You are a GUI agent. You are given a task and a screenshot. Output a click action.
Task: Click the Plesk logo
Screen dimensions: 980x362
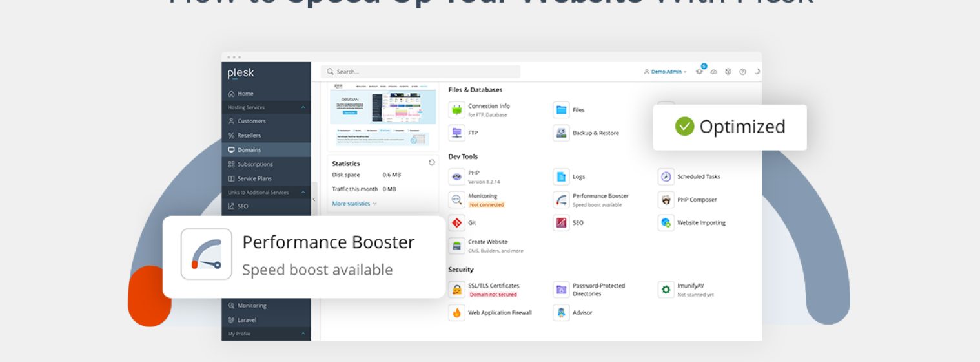click(241, 74)
